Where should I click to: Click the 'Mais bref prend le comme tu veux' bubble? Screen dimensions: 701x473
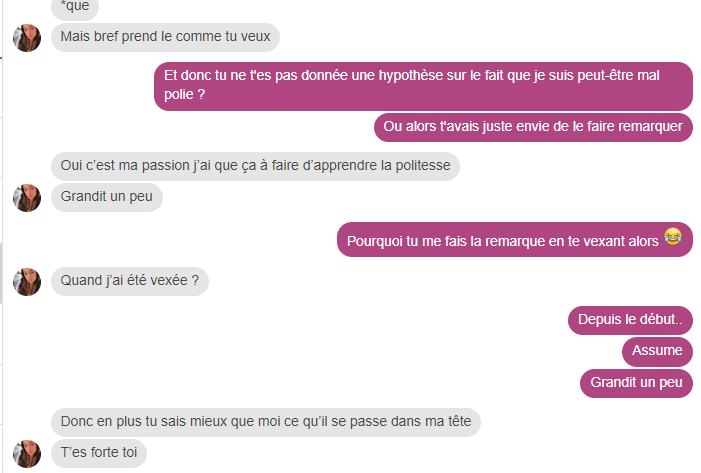point(165,37)
